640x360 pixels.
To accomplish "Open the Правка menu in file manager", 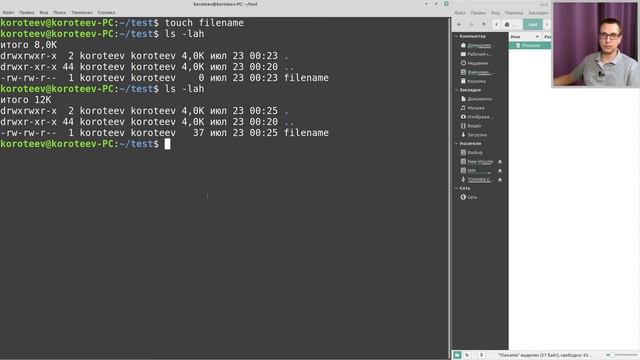I will click(x=478, y=13).
